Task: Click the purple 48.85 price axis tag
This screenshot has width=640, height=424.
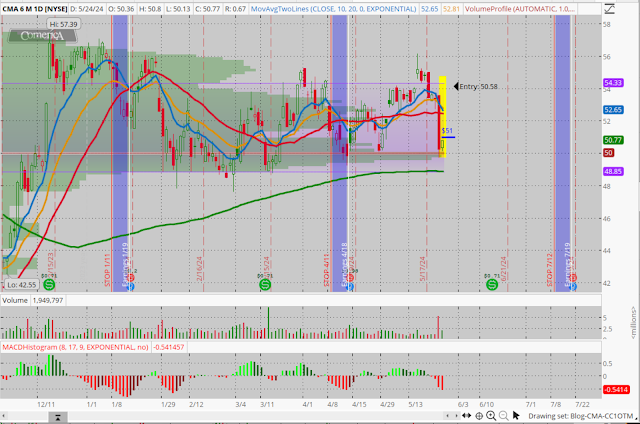Action: (613, 171)
